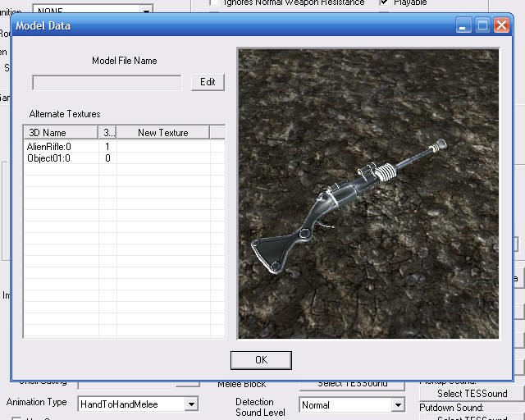Click Edit next to Model File Name
525x420 pixels.
208,82
